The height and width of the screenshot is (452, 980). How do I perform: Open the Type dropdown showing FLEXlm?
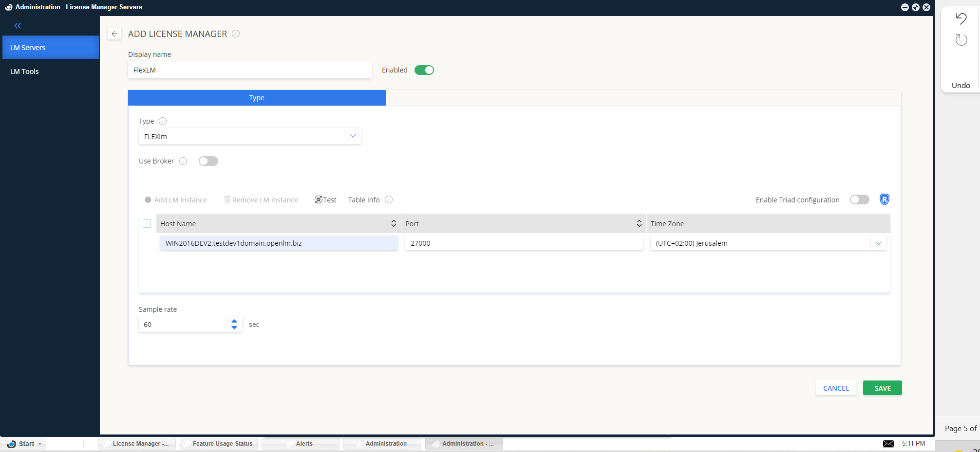pos(353,136)
